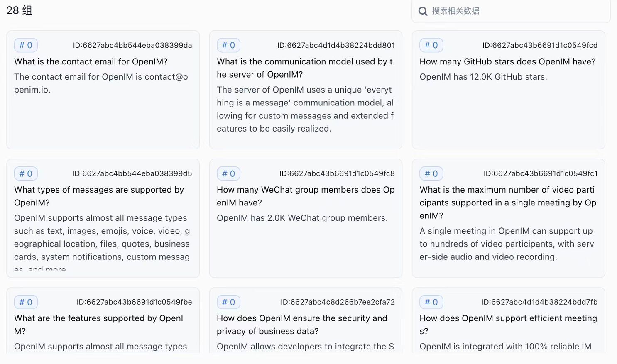The image size is (617, 364).
Task: Click the #0 badge on communication model card
Action: [x=228, y=45]
